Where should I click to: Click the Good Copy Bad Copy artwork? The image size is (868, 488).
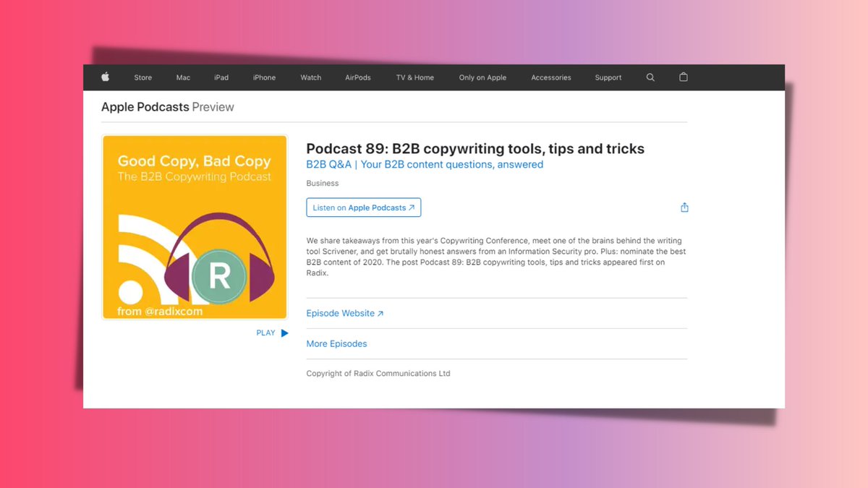tap(194, 226)
